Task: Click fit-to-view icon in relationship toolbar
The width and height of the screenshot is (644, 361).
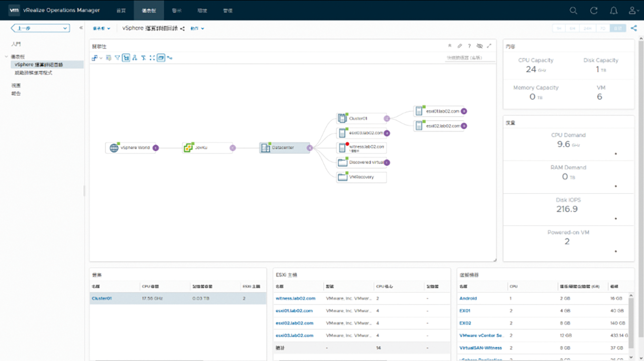Action: [x=152, y=58]
